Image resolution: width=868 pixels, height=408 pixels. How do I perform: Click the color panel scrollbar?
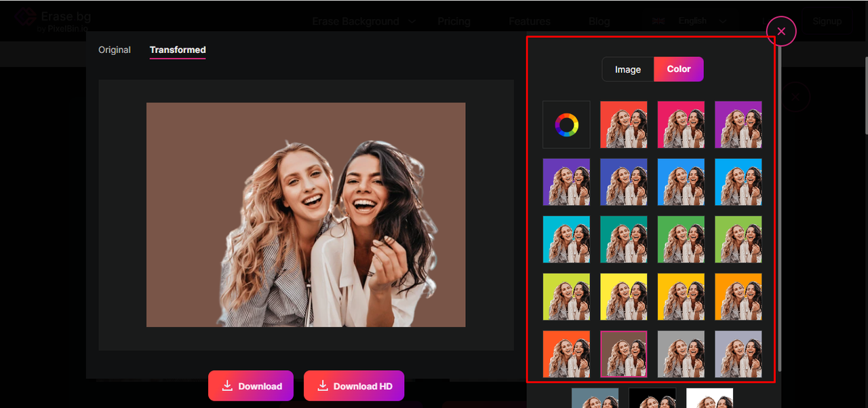[779, 210]
